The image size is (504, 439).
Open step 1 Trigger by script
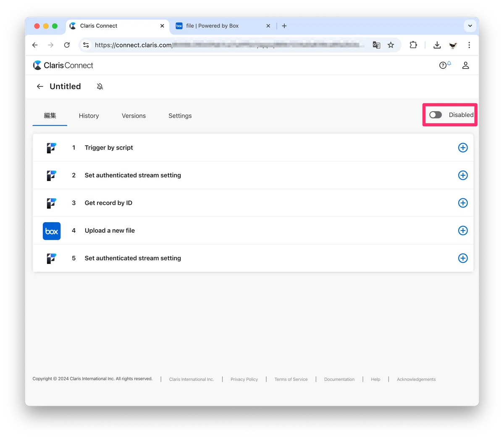coord(253,147)
